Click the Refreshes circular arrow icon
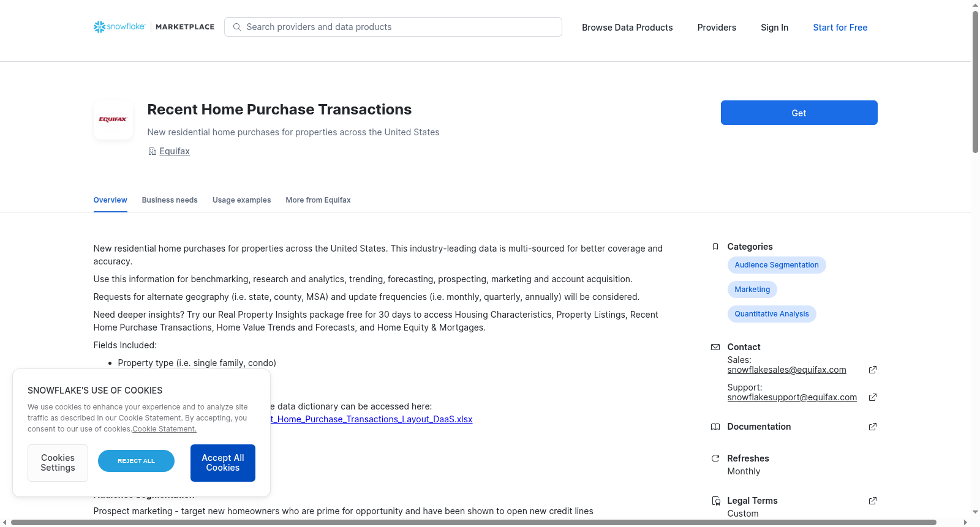980x527 pixels. click(715, 458)
